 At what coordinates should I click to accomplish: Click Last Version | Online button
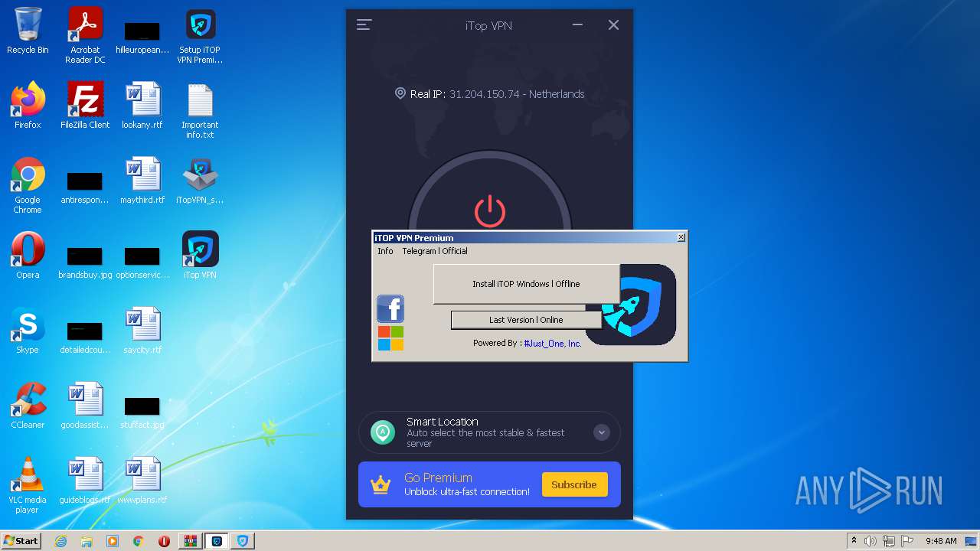[526, 320]
